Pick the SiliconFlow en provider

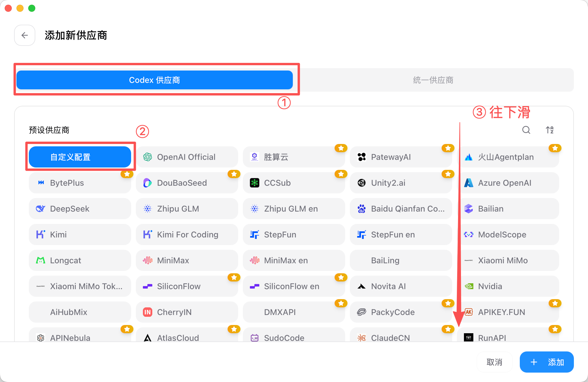(294, 286)
